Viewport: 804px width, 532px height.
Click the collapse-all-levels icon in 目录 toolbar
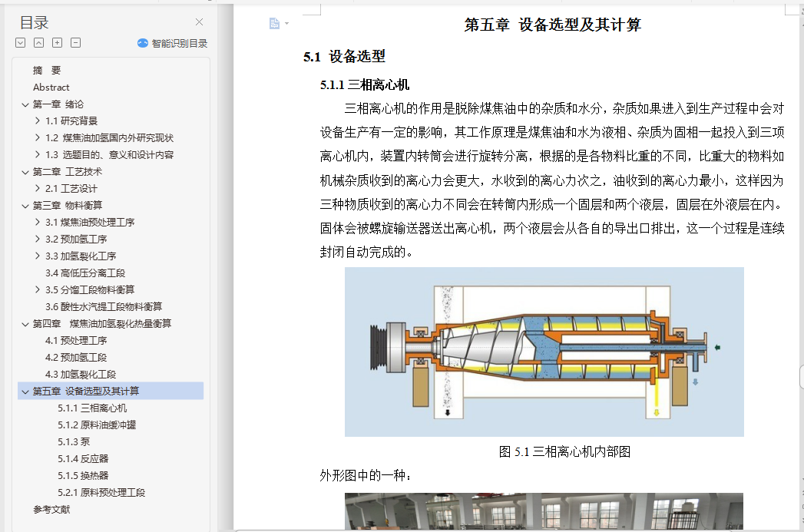tap(39, 43)
